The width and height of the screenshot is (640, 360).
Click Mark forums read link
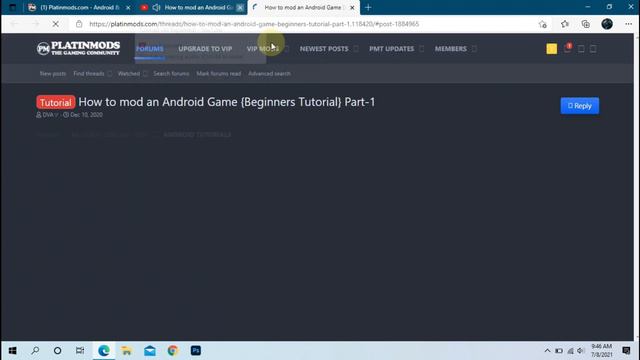tap(218, 73)
